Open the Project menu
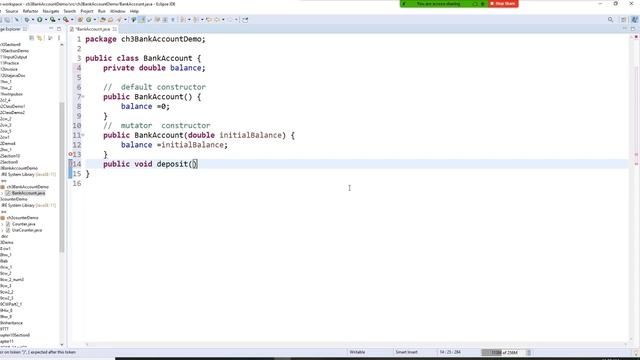 87,11
